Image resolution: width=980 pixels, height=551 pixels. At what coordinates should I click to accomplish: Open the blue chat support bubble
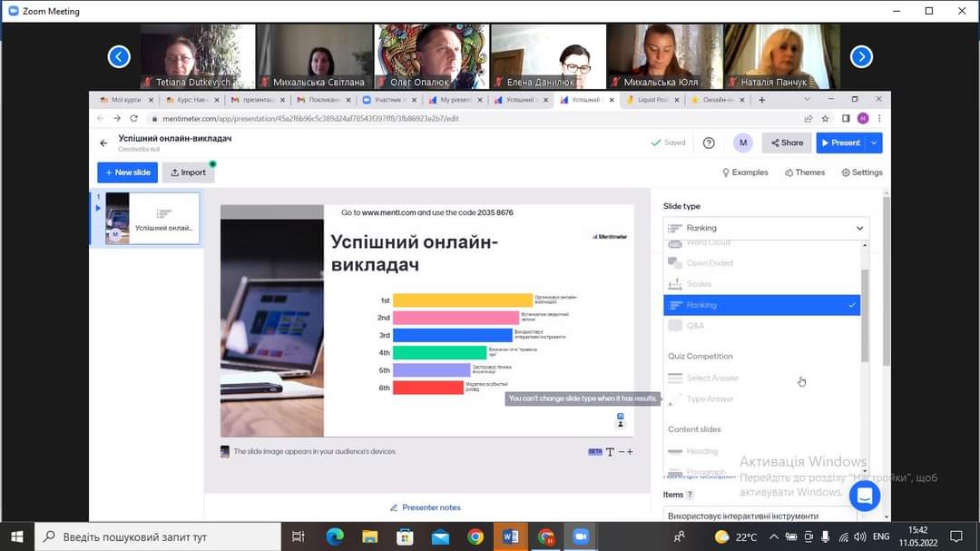click(864, 496)
